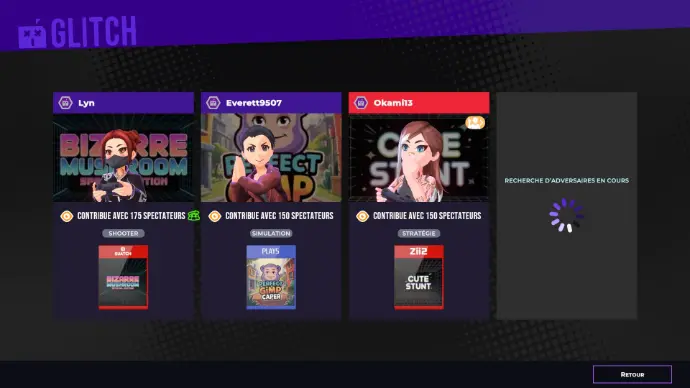Click Everett9507's stream preview image
Viewport: 690px width, 388px height.
coord(271,157)
